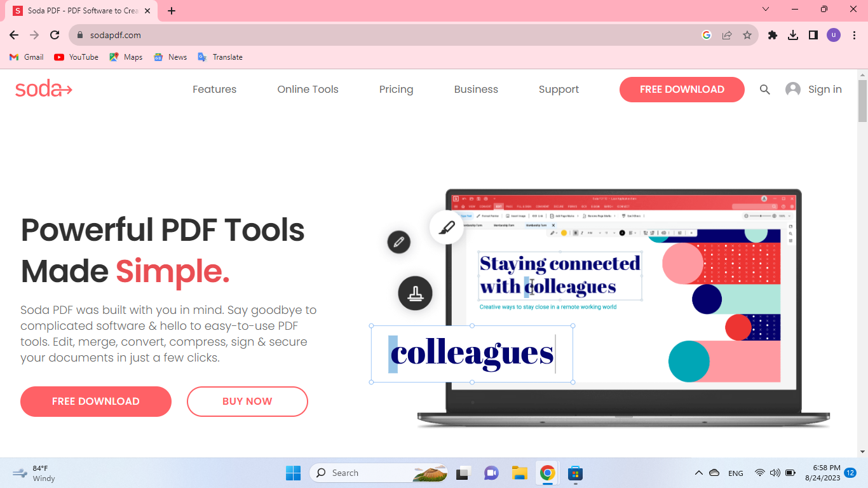Open the Features menu
This screenshot has height=488, width=868.
coord(215,90)
